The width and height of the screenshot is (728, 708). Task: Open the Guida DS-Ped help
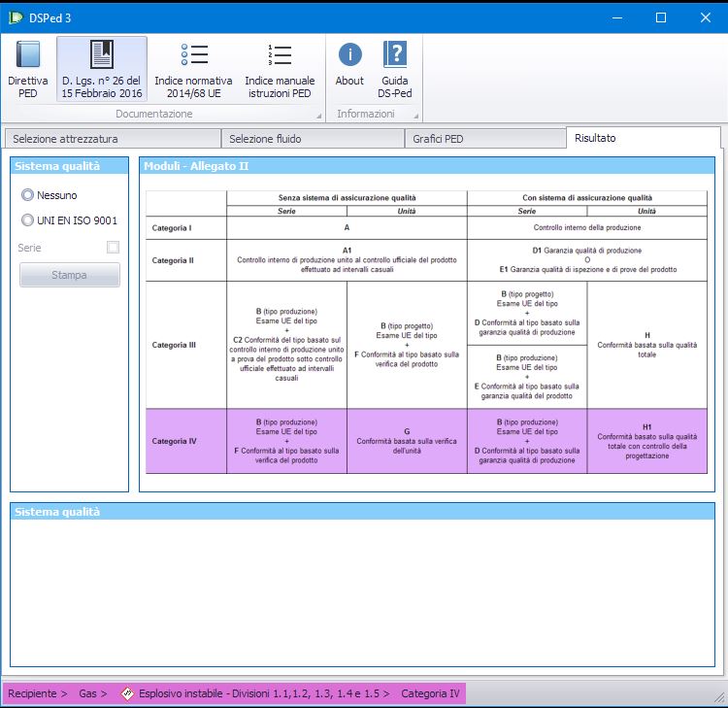(395, 69)
